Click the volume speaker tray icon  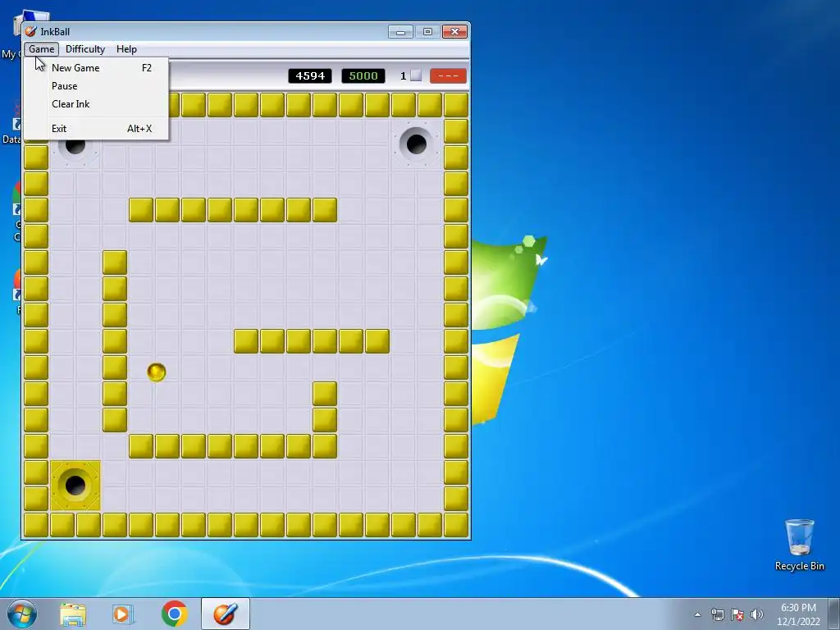click(757, 614)
